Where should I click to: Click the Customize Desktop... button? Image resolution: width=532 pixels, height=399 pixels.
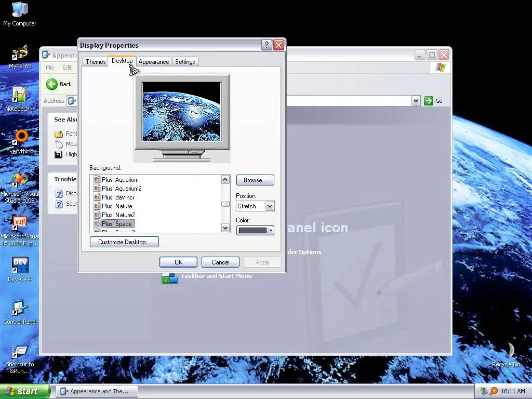click(124, 242)
